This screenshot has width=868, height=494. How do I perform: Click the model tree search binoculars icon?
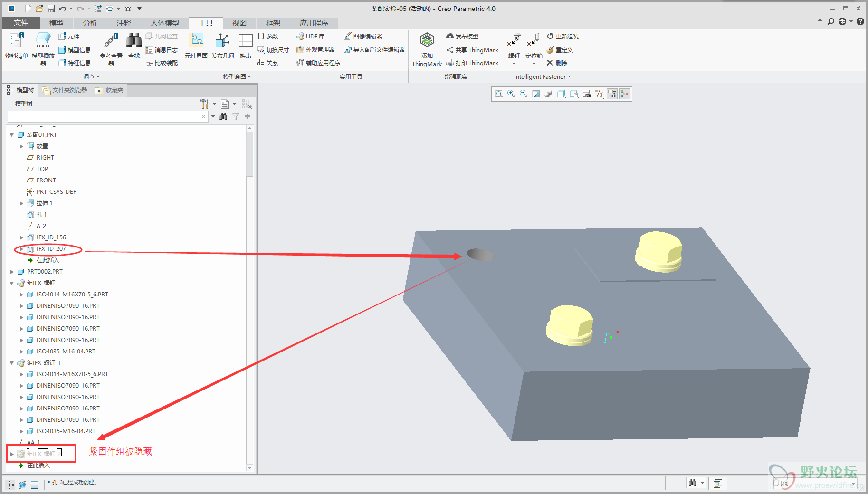[x=223, y=116]
